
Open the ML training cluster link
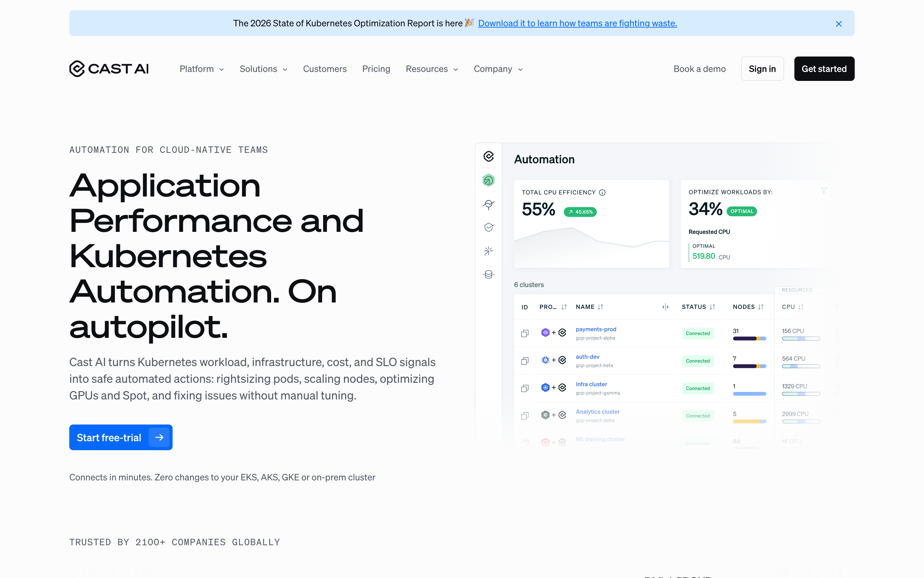(x=600, y=439)
